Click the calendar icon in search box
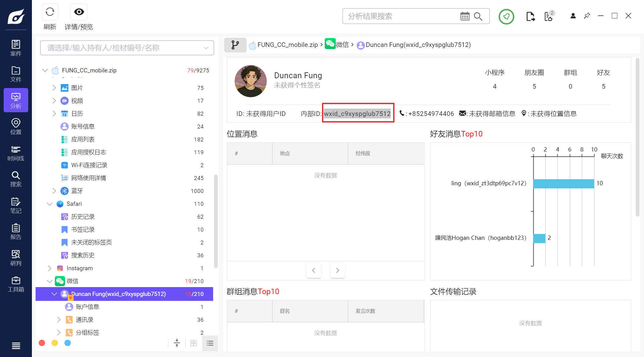Image resolution: width=644 pixels, height=357 pixels. point(465,16)
